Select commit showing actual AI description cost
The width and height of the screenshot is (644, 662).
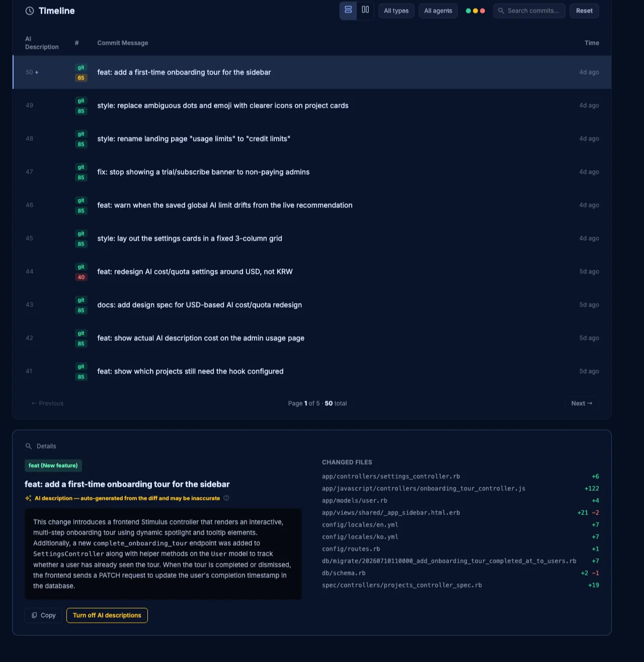312,338
